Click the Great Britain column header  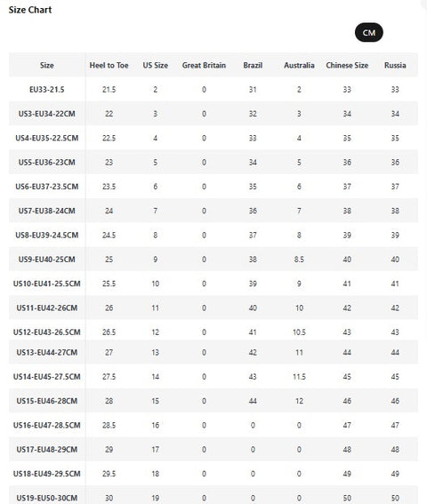coord(204,65)
